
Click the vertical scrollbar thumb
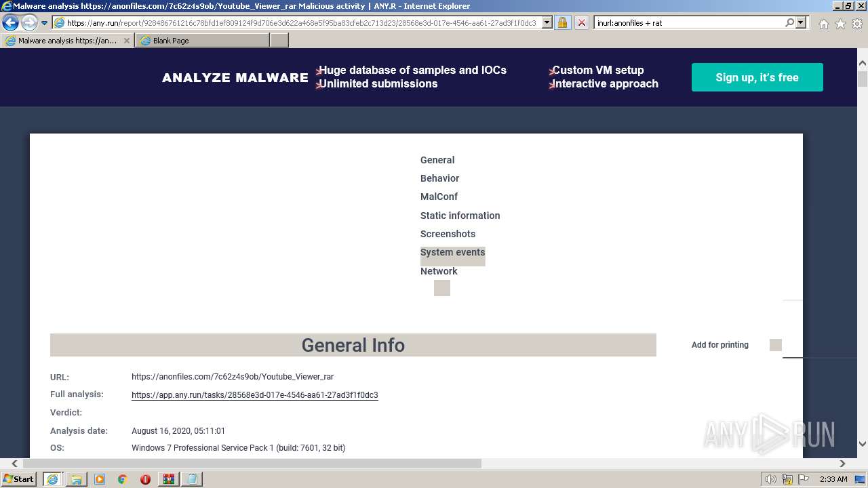click(x=863, y=78)
